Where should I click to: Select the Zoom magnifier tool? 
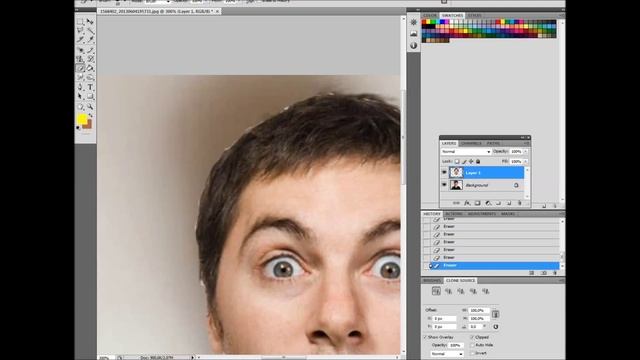(x=90, y=107)
